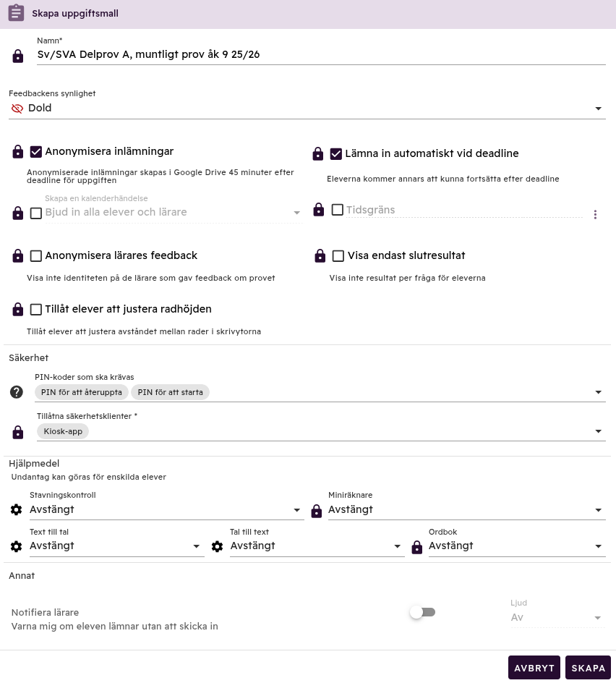Click the lock icon beside Namn field
The width and height of the screenshot is (616, 683).
pos(18,56)
